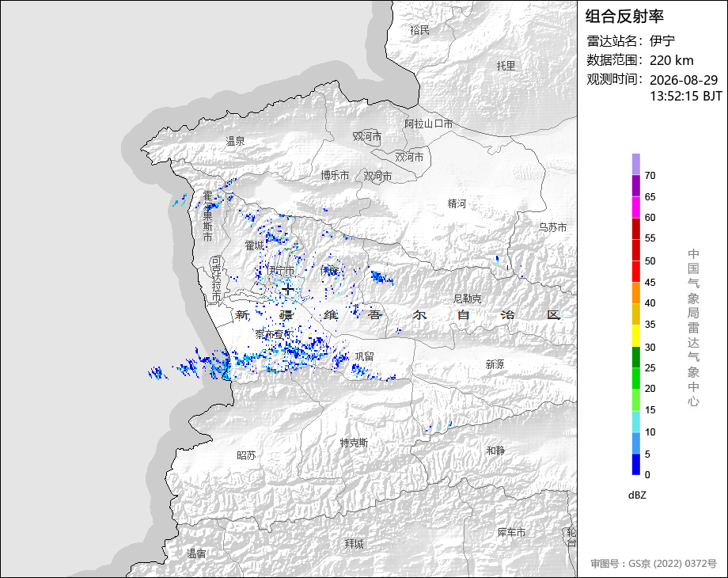
Task: Click the 拜城 map label
Action: coord(355,544)
